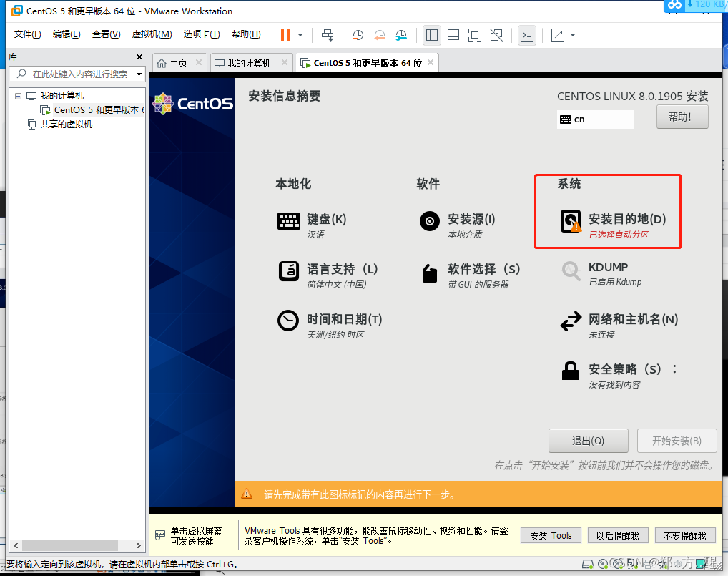Click the hard disk icon in the status bar
This screenshot has height=576, width=728.
point(588,564)
